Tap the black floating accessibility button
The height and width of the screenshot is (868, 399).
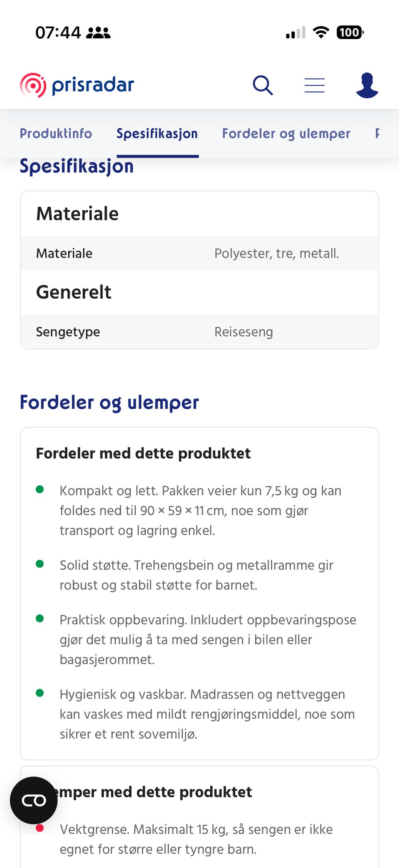34,800
